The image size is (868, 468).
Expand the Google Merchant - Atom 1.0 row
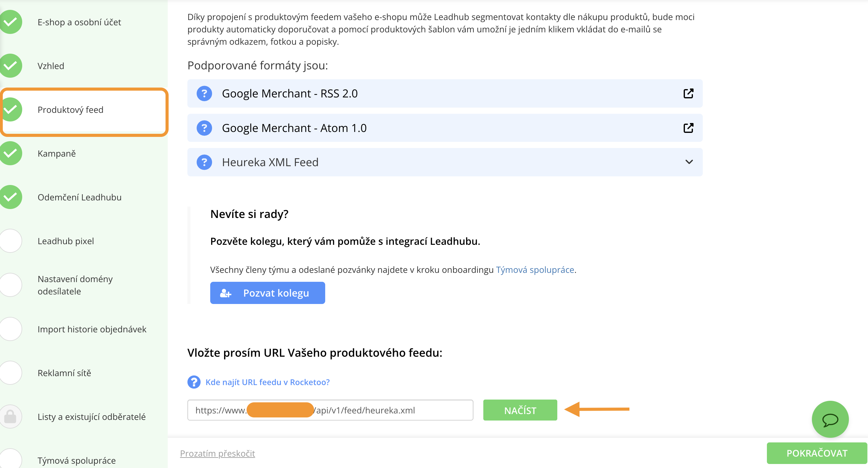438,128
